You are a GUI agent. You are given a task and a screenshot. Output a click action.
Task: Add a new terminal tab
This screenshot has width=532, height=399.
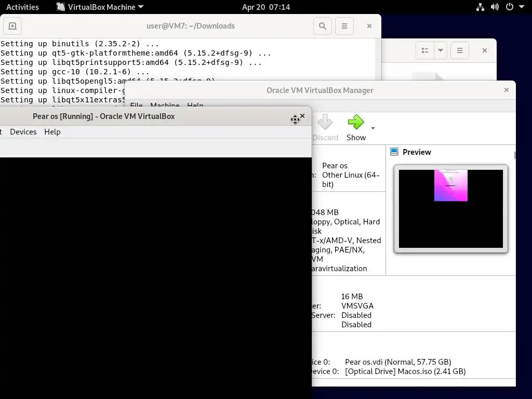[x=12, y=26]
